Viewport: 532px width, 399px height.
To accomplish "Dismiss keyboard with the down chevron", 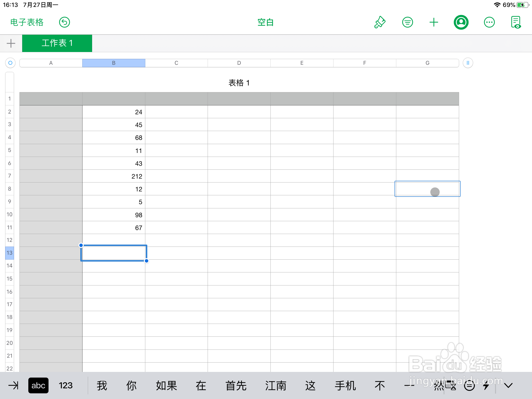I will [x=509, y=385].
